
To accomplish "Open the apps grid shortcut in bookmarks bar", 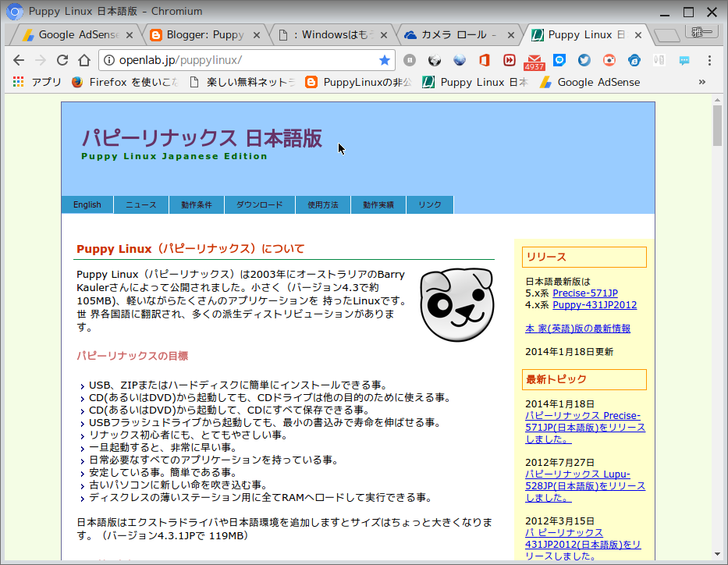I will (x=37, y=82).
